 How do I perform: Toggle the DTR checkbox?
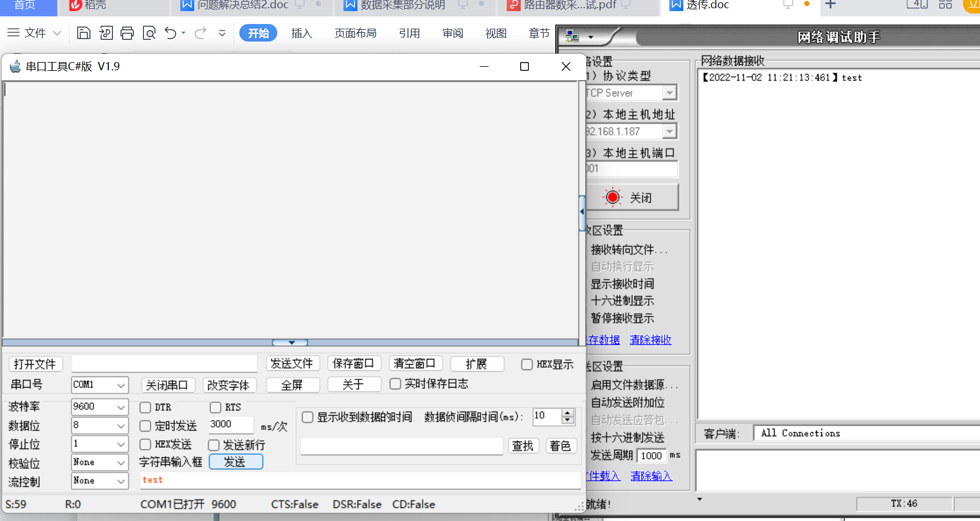(x=146, y=407)
